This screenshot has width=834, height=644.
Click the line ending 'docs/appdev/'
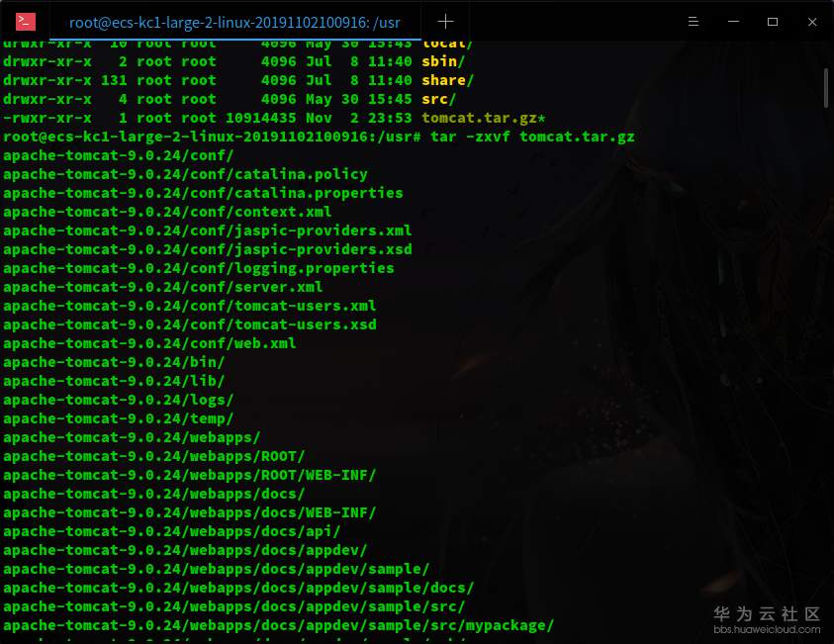click(x=185, y=550)
